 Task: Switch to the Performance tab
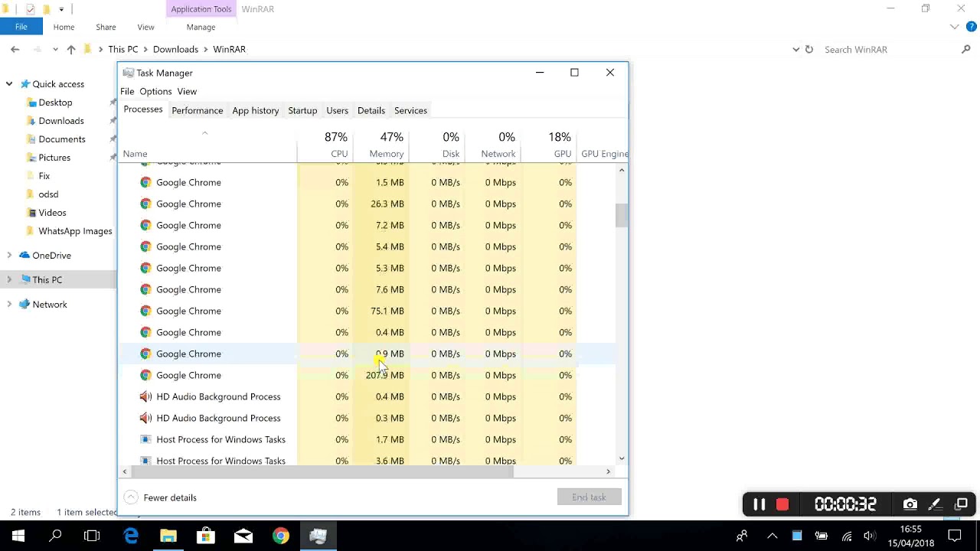click(x=198, y=110)
